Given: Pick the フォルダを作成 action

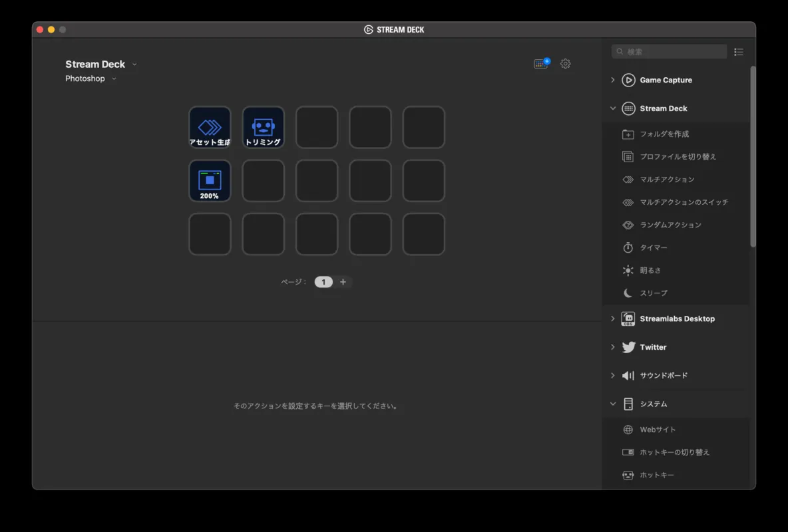Looking at the screenshot, I should pyautogui.click(x=664, y=134).
